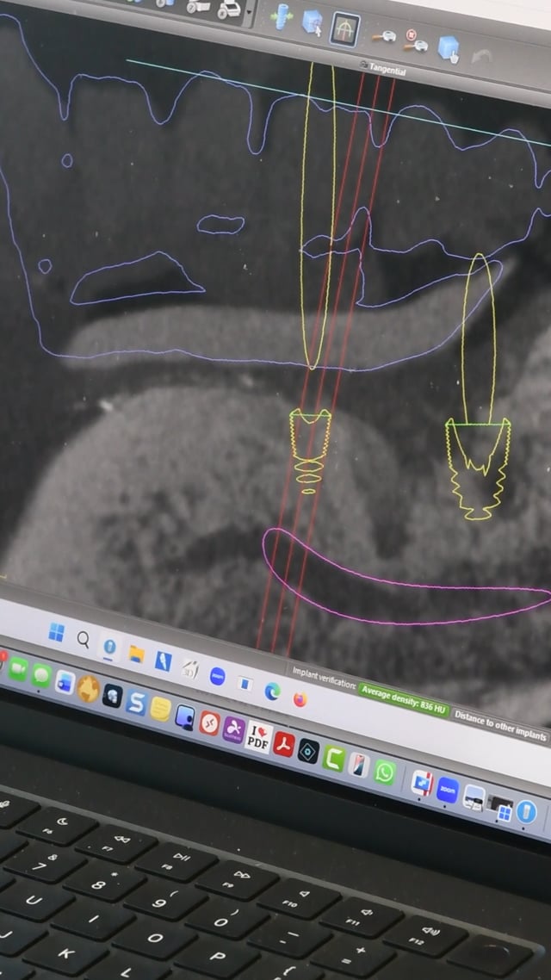Open the 3D app in the taskbar
This screenshot has width=551, height=980.
pos(190,669)
